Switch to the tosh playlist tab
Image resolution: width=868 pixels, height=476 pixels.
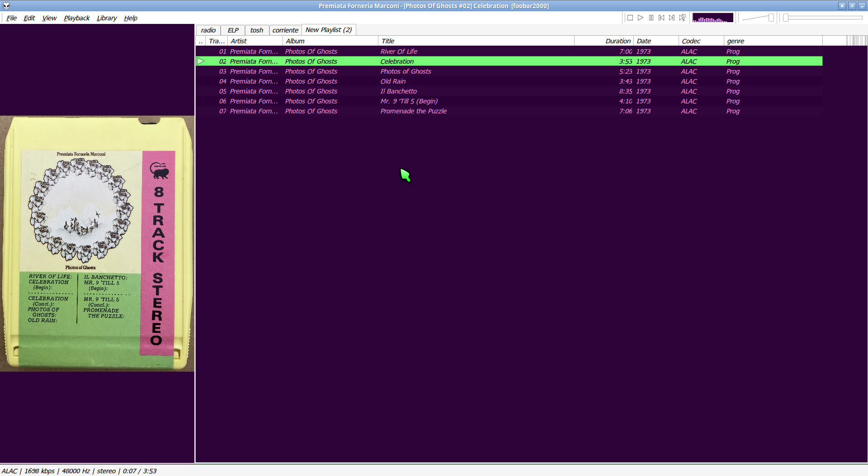click(257, 30)
